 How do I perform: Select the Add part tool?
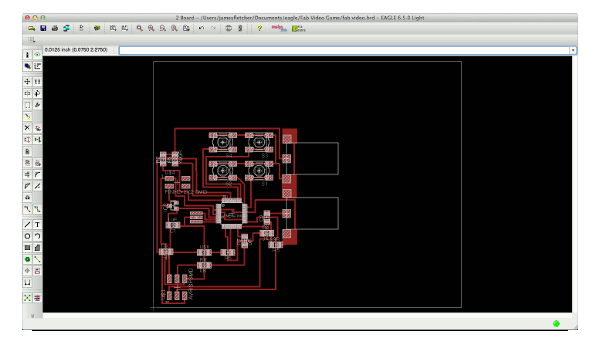[37, 128]
